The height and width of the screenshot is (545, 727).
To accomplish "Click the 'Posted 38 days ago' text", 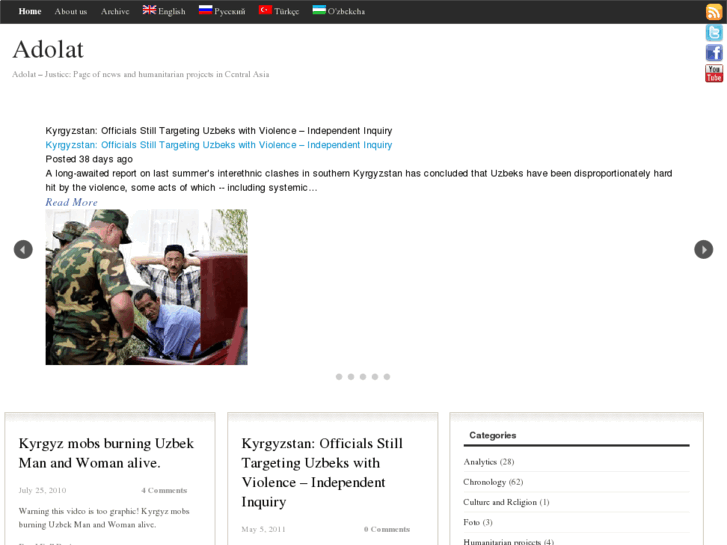I will (x=89, y=159).
